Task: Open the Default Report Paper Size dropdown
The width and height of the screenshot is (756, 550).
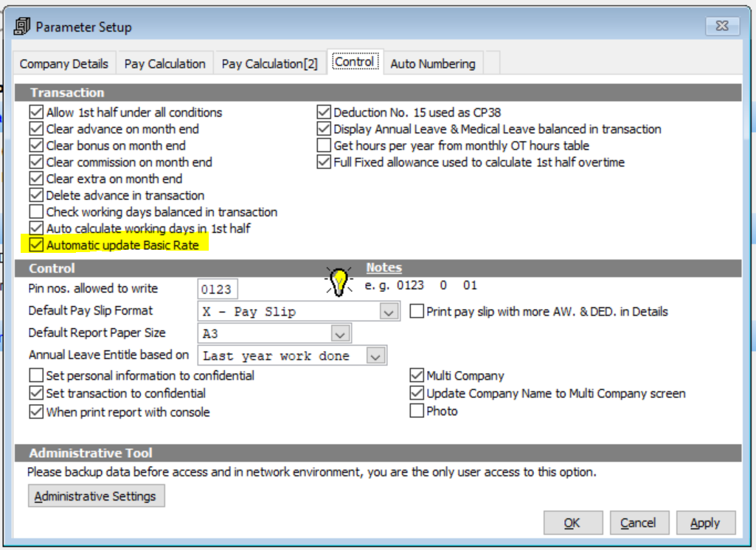Action: click(x=339, y=333)
